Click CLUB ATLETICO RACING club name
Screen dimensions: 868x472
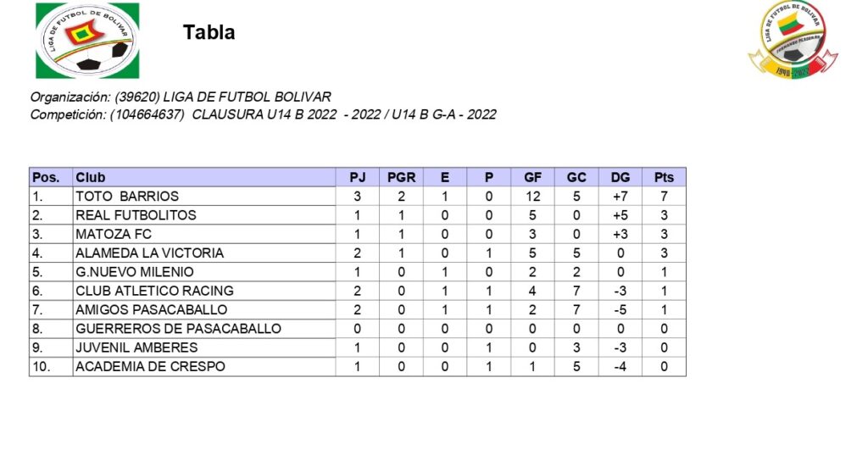tap(154, 291)
